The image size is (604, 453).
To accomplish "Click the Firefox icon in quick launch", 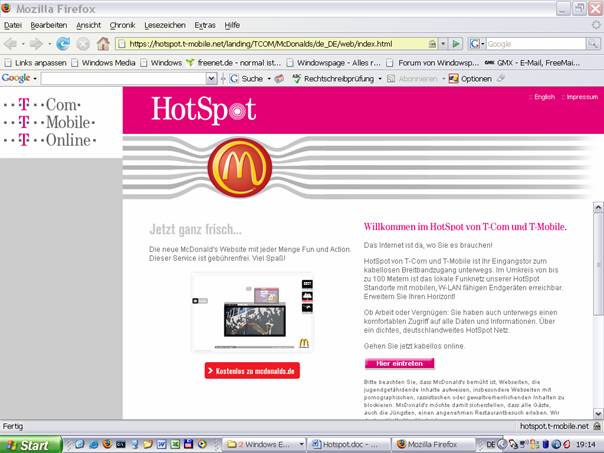I will [x=107, y=444].
